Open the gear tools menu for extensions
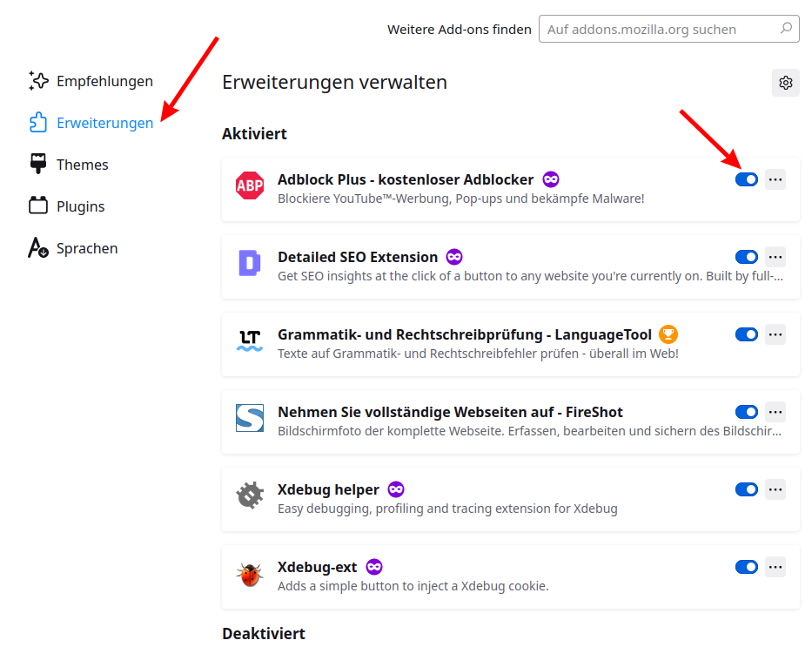The image size is (812, 647). (x=786, y=83)
